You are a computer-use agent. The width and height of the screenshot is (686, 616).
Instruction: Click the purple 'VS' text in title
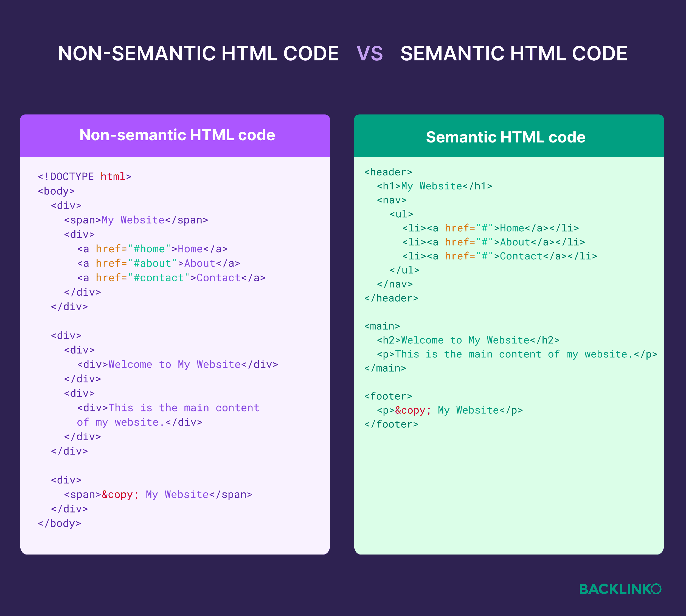(x=370, y=54)
